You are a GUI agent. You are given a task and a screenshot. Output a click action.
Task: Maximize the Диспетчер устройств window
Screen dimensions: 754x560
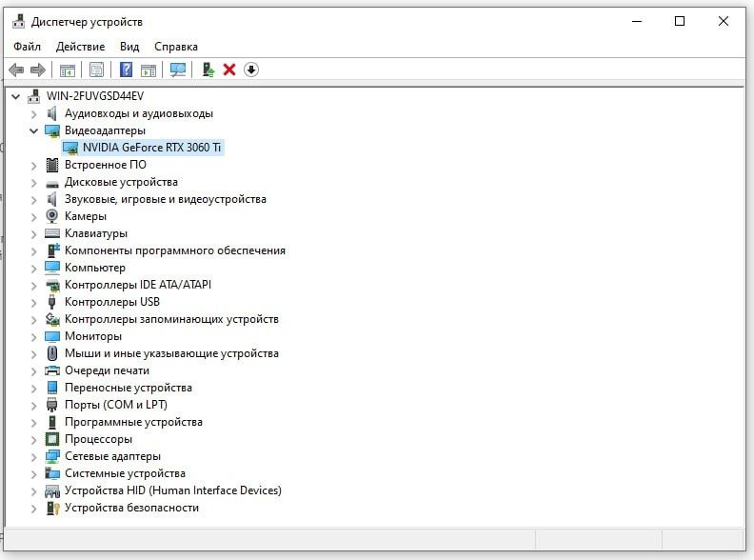pyautogui.click(x=680, y=21)
